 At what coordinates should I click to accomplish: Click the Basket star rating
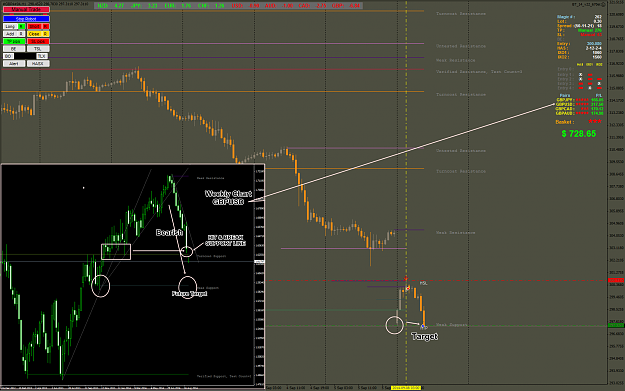594,121
